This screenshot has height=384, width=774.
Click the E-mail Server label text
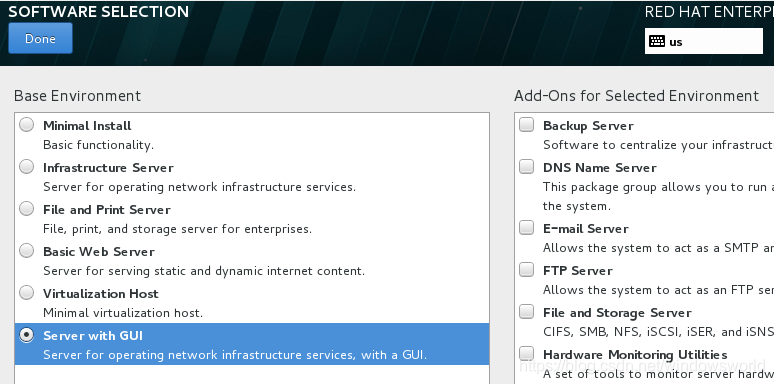pos(586,229)
